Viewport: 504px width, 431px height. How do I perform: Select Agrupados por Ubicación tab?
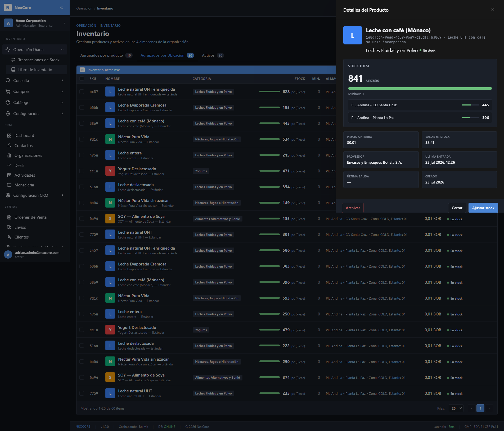(x=167, y=55)
